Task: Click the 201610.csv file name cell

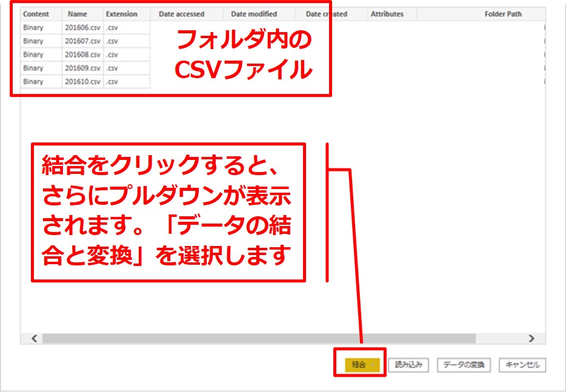Action: click(82, 81)
